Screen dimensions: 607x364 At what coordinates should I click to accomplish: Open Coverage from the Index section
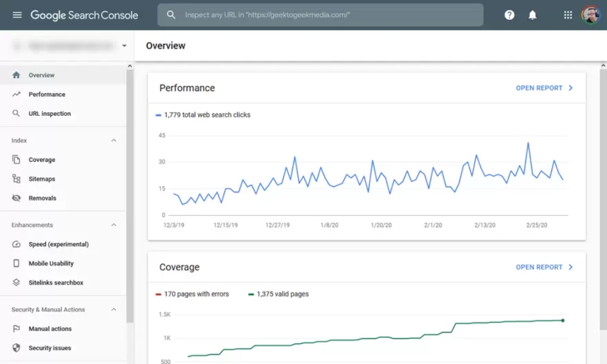63,160
